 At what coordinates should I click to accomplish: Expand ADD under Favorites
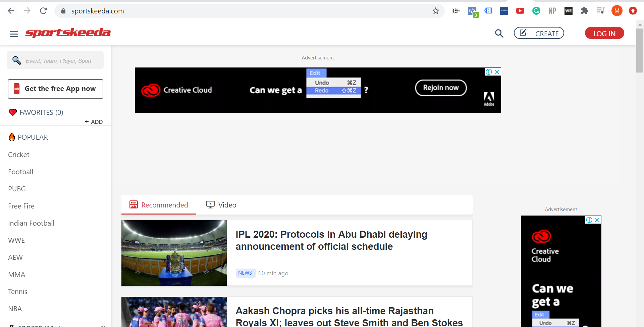[94, 122]
